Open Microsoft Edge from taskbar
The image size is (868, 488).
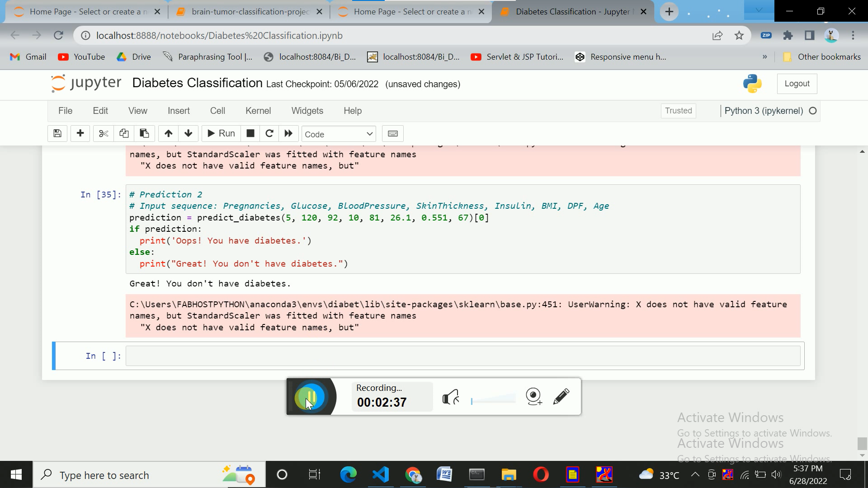[x=349, y=475]
